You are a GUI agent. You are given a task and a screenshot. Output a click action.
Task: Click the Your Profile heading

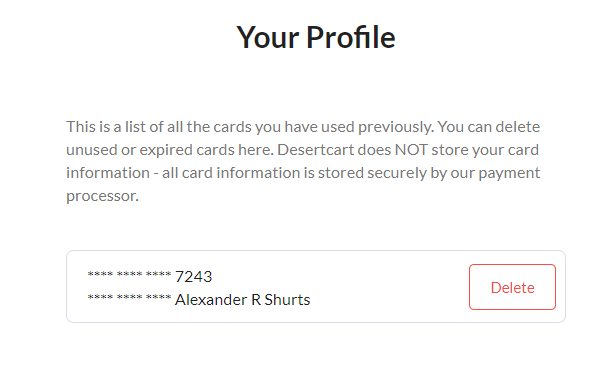click(315, 37)
